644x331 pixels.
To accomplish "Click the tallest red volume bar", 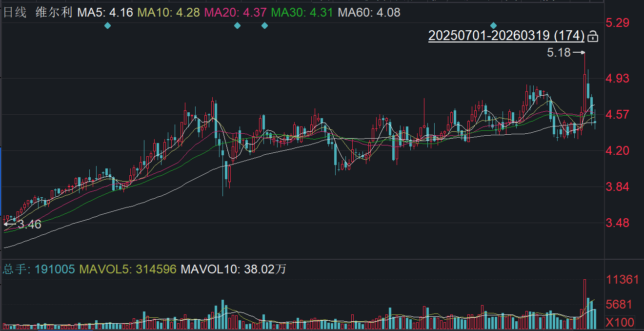I will coord(584,304).
